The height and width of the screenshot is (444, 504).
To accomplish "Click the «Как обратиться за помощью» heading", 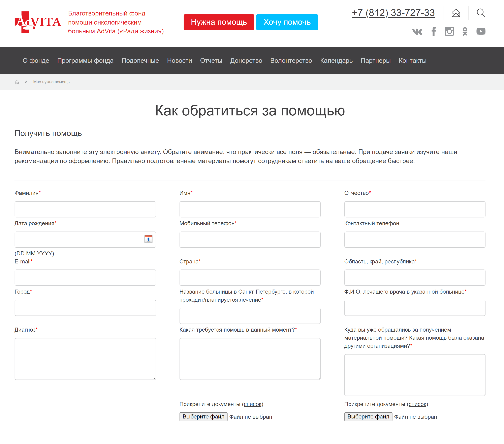I will click(x=250, y=110).
